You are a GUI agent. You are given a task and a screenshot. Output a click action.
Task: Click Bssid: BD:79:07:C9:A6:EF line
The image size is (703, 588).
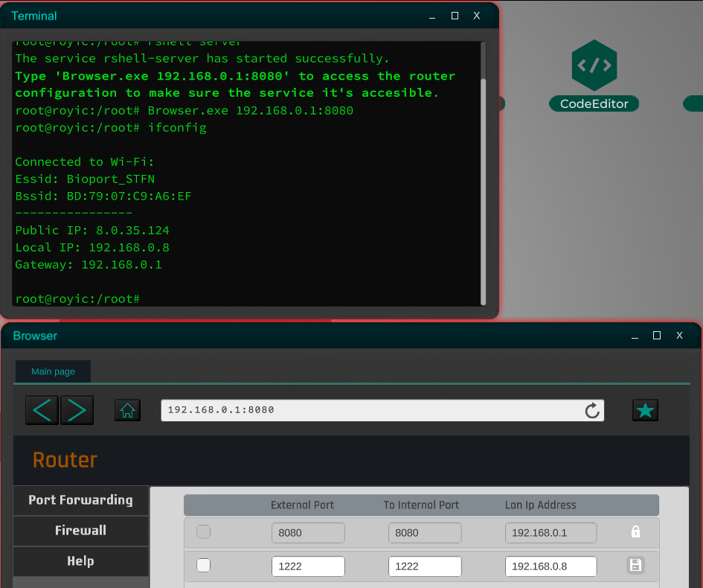103,196
